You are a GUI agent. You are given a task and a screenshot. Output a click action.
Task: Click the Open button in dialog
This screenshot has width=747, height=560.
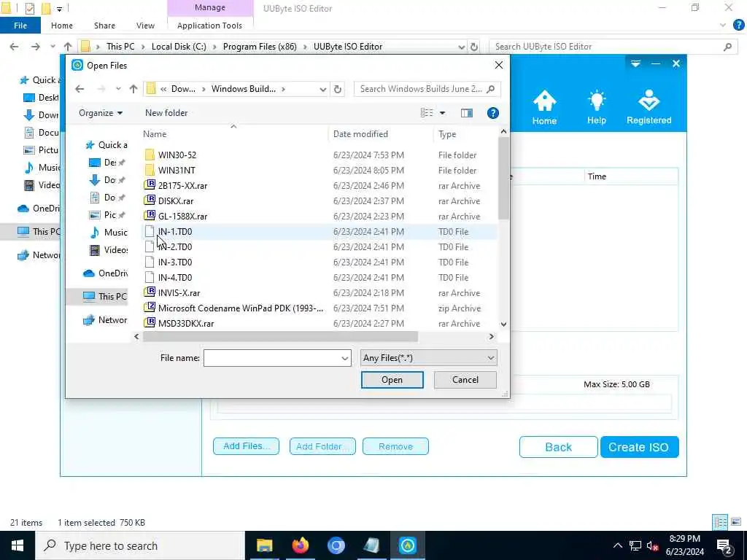coord(392,379)
